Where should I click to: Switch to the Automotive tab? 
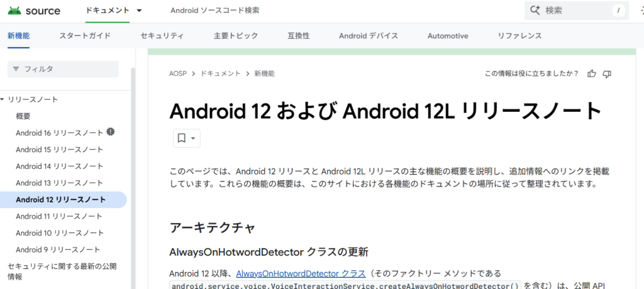pos(448,36)
